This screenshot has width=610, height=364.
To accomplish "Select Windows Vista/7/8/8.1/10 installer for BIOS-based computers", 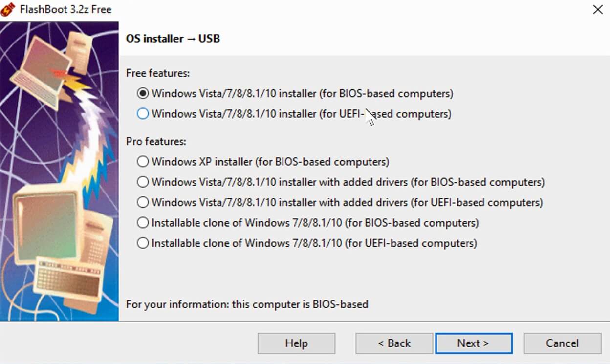I will click(x=143, y=93).
